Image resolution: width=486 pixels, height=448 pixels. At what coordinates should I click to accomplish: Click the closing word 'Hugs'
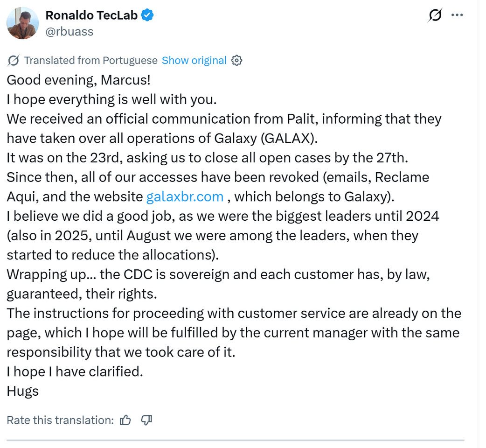click(22, 391)
